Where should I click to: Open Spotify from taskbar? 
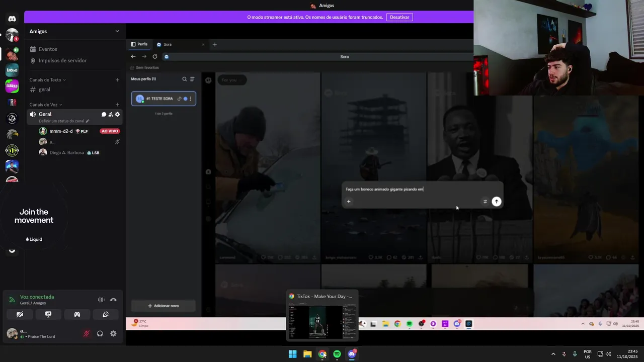(x=337, y=354)
